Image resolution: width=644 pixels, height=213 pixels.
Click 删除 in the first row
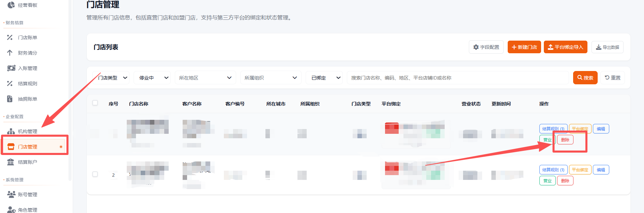(565, 140)
